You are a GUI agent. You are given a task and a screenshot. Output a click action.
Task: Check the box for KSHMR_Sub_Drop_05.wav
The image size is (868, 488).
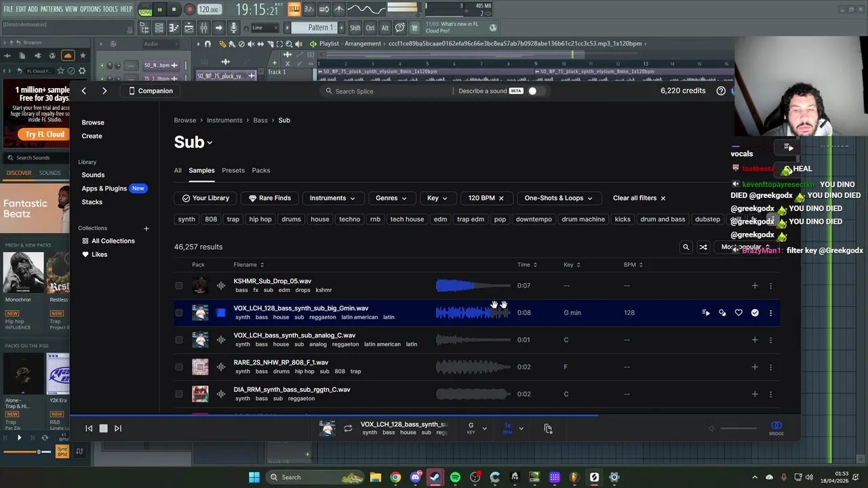click(x=179, y=285)
